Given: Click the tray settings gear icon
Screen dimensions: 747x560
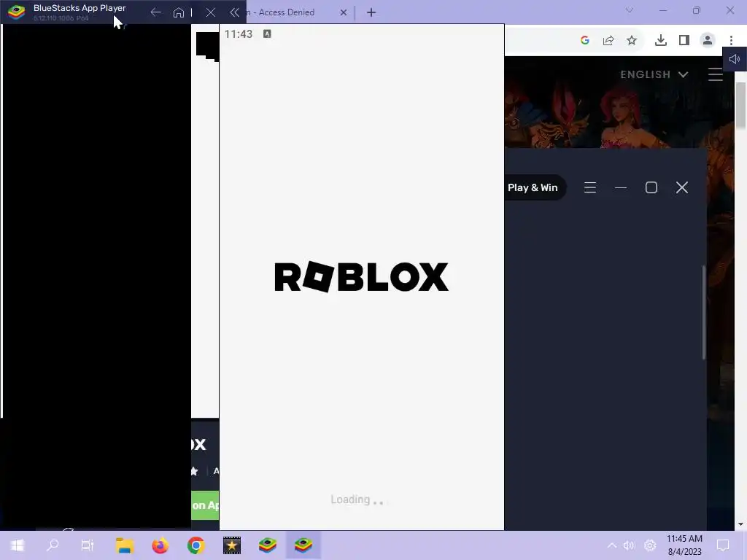Looking at the screenshot, I should (x=650, y=545).
